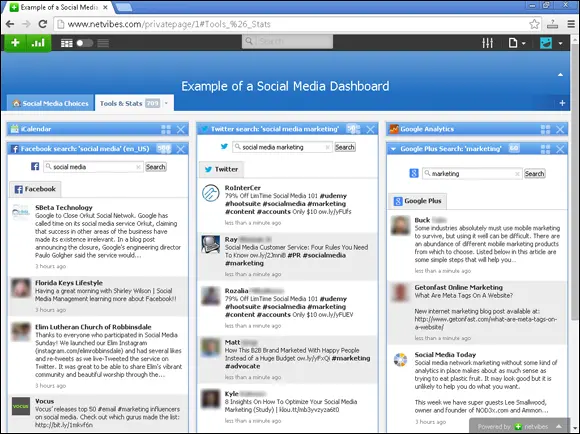Open the page document dropdown

click(517, 43)
